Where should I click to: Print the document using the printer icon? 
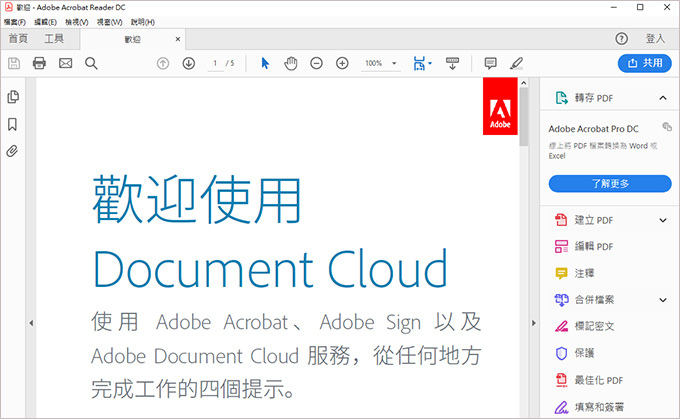(x=39, y=63)
